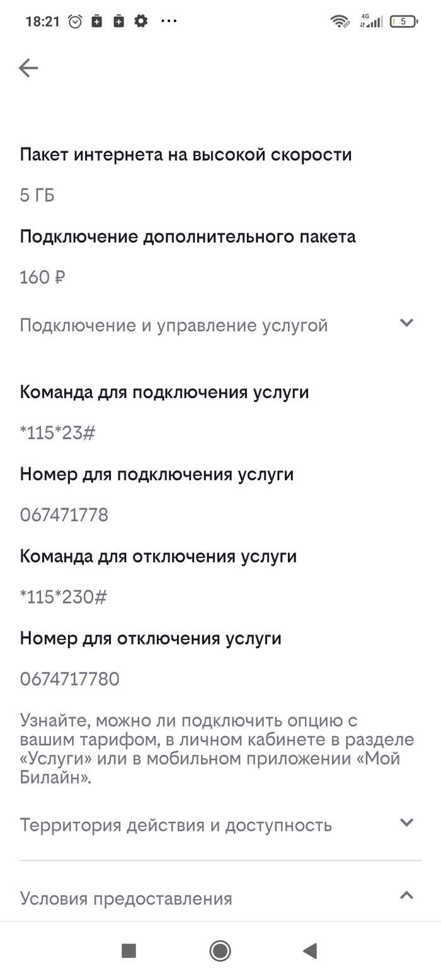Image resolution: width=441 pixels, height=980 pixels.
Task: Tap the activation number 067471778
Action: coord(64,515)
